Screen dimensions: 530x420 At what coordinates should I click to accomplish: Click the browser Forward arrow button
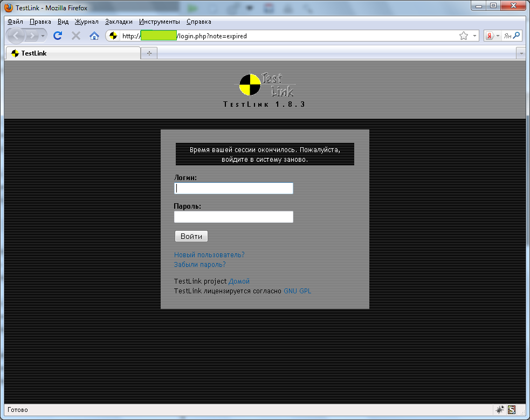coord(32,36)
